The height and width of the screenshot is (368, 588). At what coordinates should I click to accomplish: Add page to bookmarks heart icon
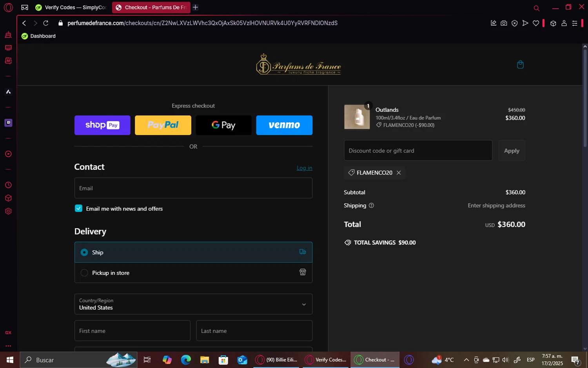pyautogui.click(x=536, y=23)
